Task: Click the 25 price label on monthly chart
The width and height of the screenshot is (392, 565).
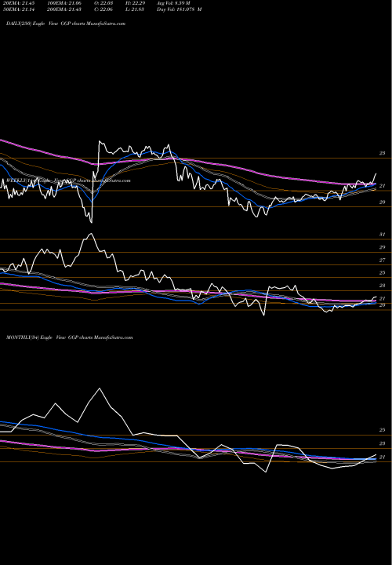Action: click(383, 430)
